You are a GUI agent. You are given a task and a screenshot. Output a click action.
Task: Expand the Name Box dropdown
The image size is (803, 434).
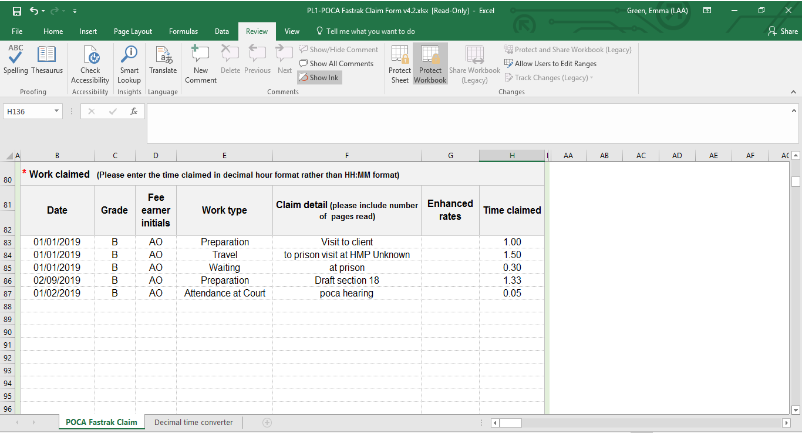click(57, 111)
